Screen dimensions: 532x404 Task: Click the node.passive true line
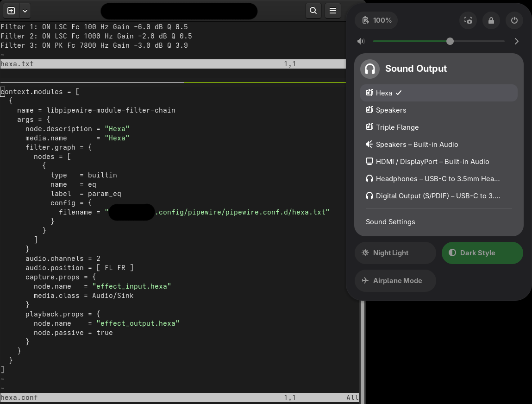click(73, 333)
